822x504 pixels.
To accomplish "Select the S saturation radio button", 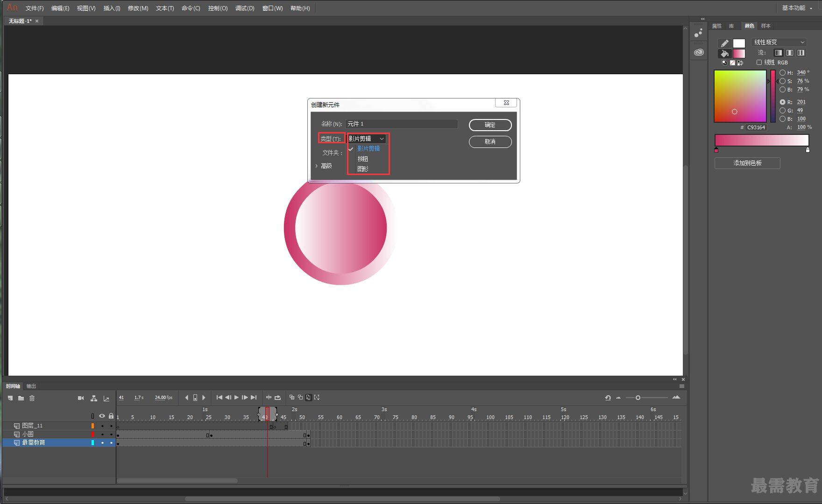I will tap(782, 81).
